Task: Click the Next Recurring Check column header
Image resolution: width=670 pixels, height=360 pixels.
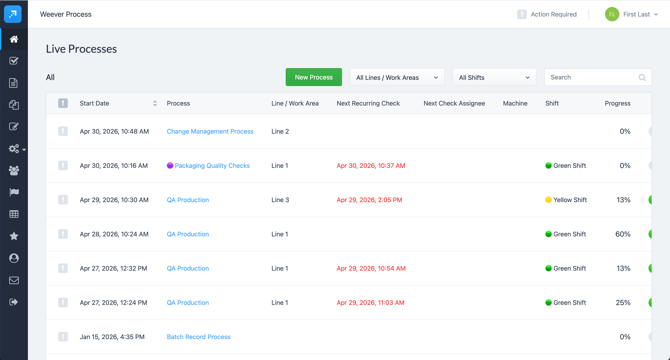Action: (x=368, y=103)
